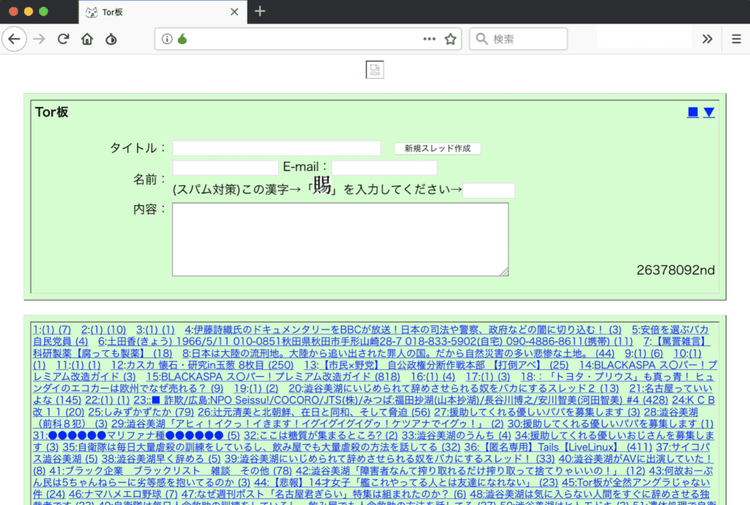Open a new tab with plus button
The width and height of the screenshot is (750, 505).
(260, 12)
